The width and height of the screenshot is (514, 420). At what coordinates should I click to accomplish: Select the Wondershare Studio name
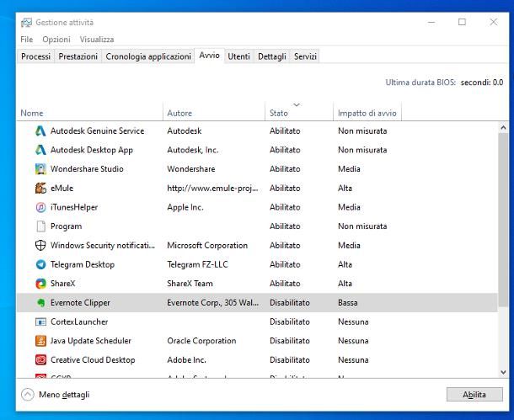[x=87, y=169]
